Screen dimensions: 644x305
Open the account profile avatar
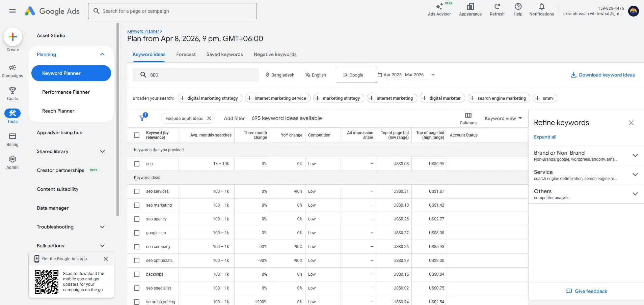634,11
